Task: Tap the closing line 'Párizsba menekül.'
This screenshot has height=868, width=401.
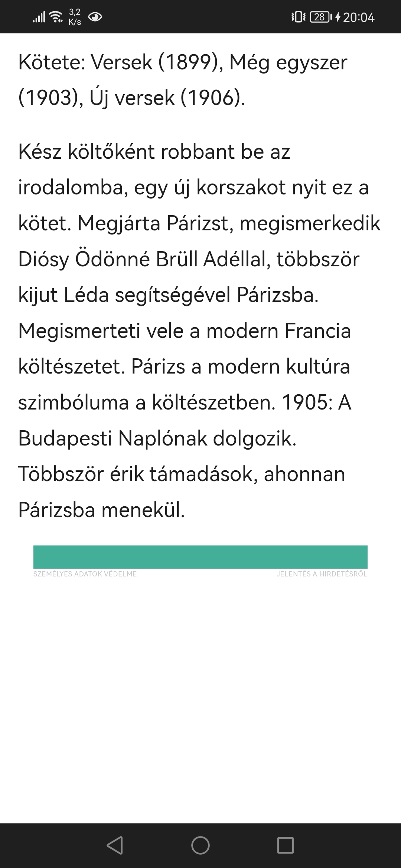Action: tap(101, 510)
